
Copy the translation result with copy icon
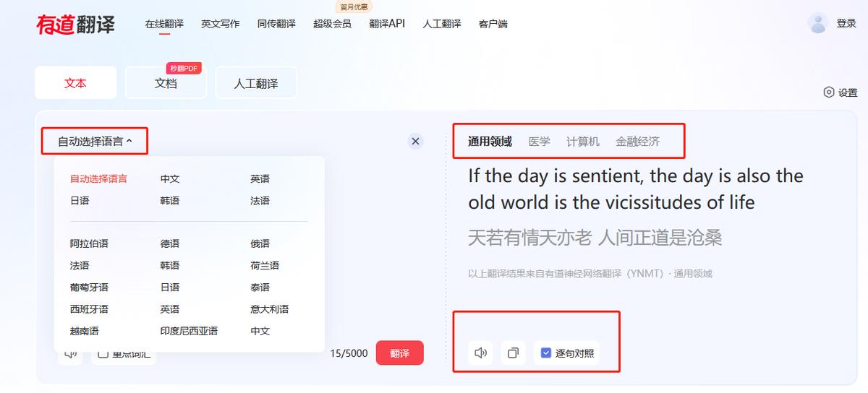pyautogui.click(x=513, y=353)
